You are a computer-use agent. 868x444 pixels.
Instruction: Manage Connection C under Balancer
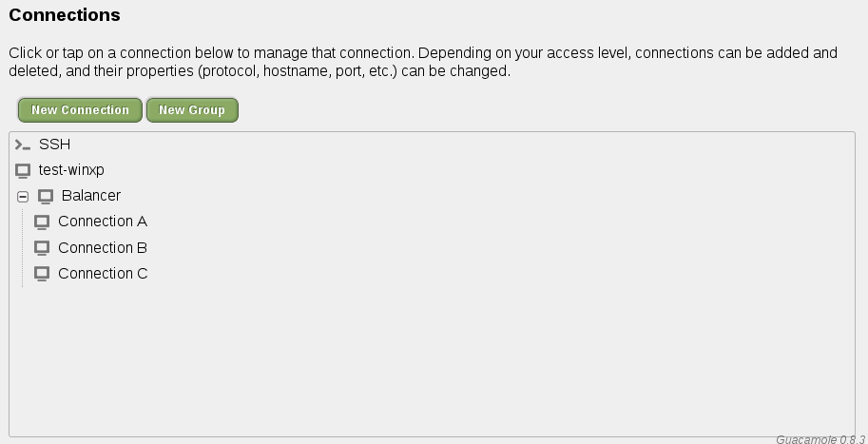103,274
